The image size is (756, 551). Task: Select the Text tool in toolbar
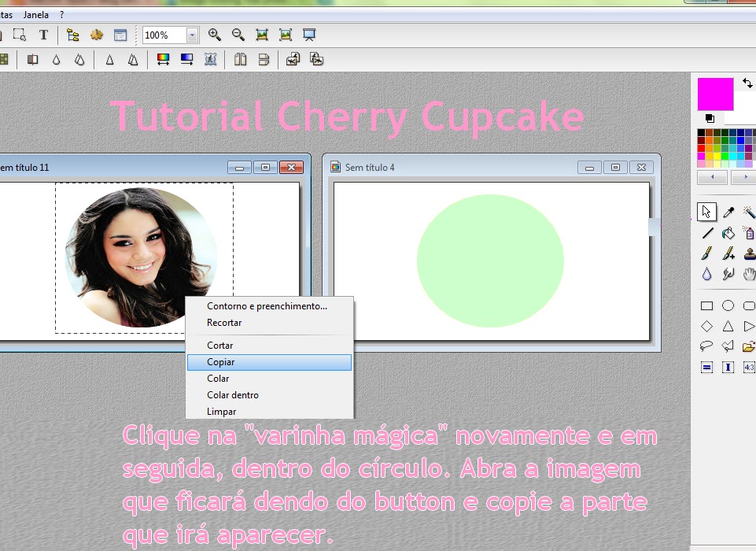(x=43, y=35)
